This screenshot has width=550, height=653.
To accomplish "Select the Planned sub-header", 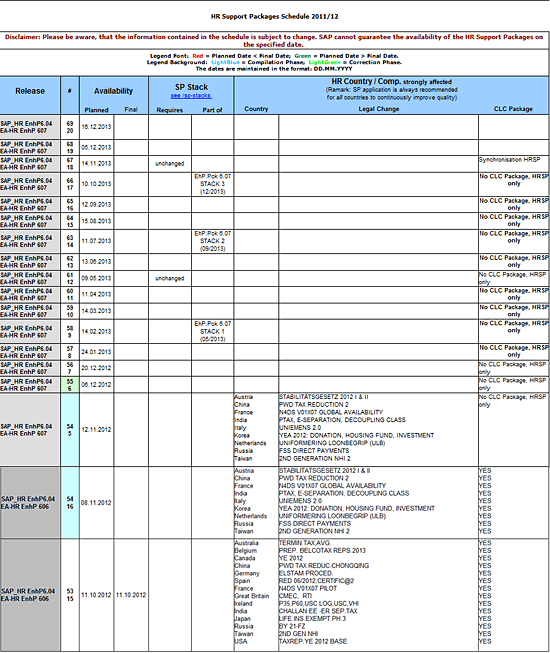I will pos(96,110).
